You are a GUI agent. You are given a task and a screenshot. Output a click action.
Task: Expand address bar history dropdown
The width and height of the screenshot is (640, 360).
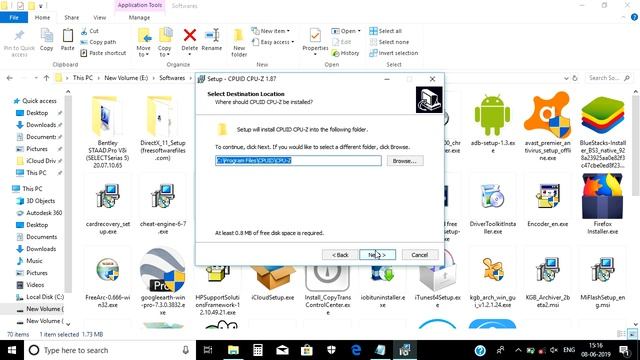(566, 78)
